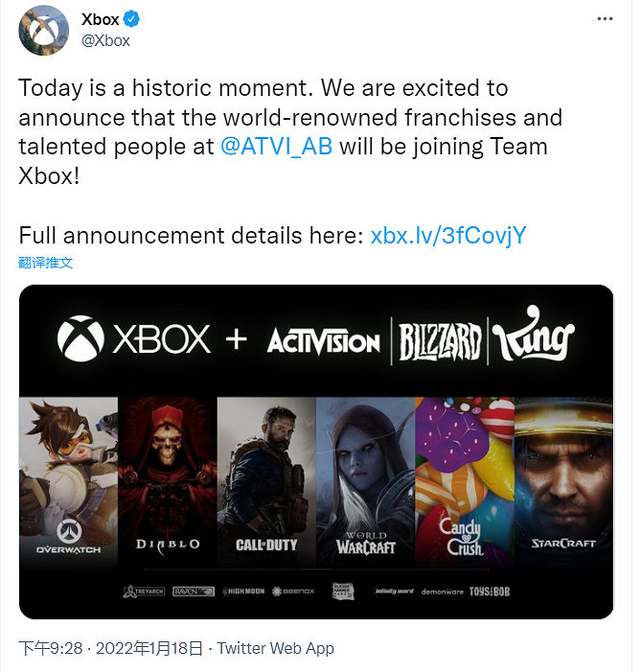Open the tweet's three-dot more menu

604,19
